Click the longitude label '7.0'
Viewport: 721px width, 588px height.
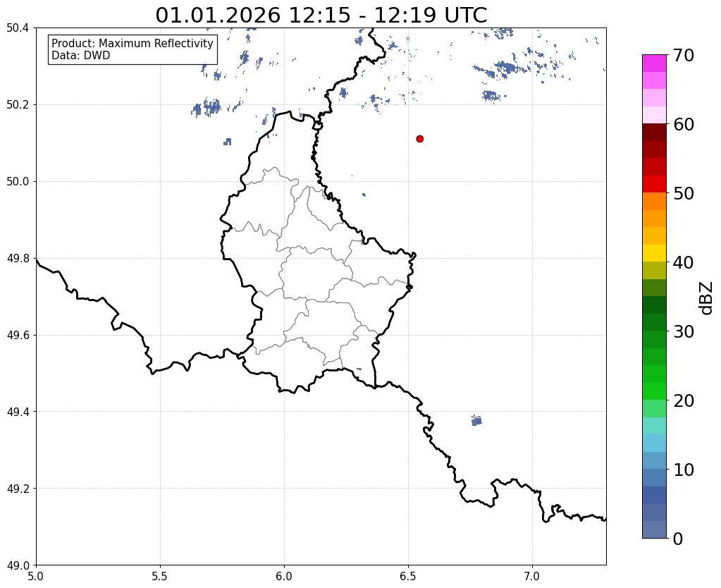coord(532,577)
